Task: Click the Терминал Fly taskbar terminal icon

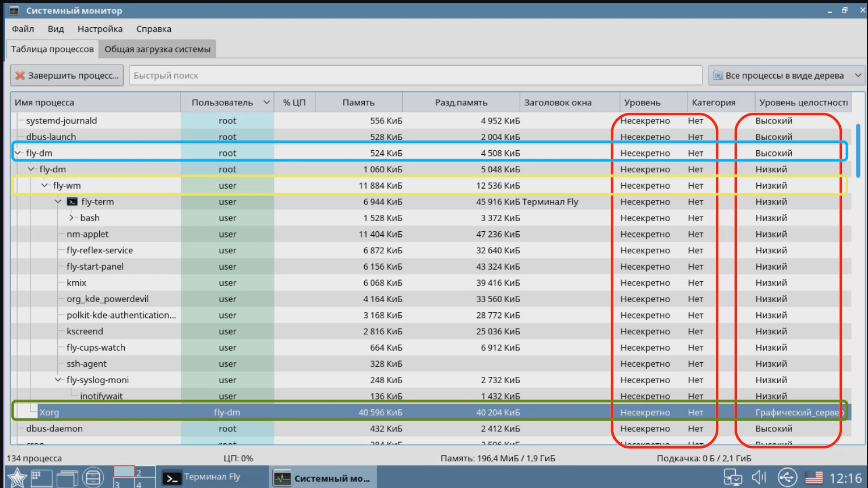Action: 171,478
